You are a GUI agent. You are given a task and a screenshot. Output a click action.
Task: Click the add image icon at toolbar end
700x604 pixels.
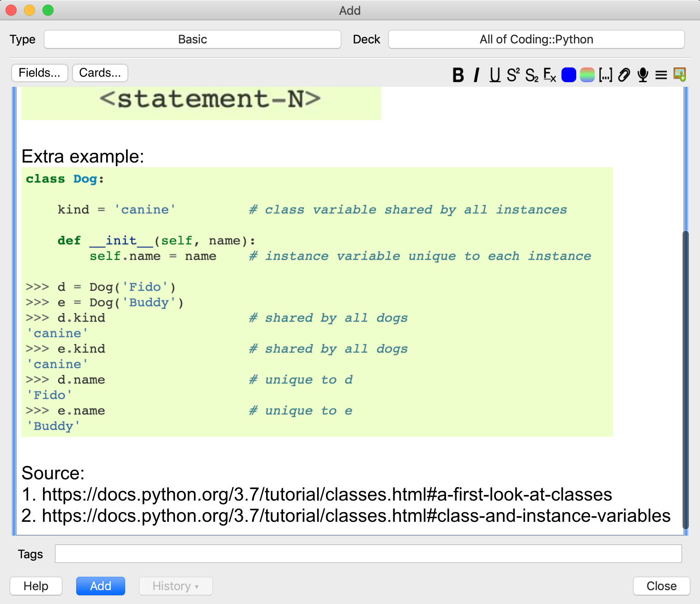coord(680,74)
